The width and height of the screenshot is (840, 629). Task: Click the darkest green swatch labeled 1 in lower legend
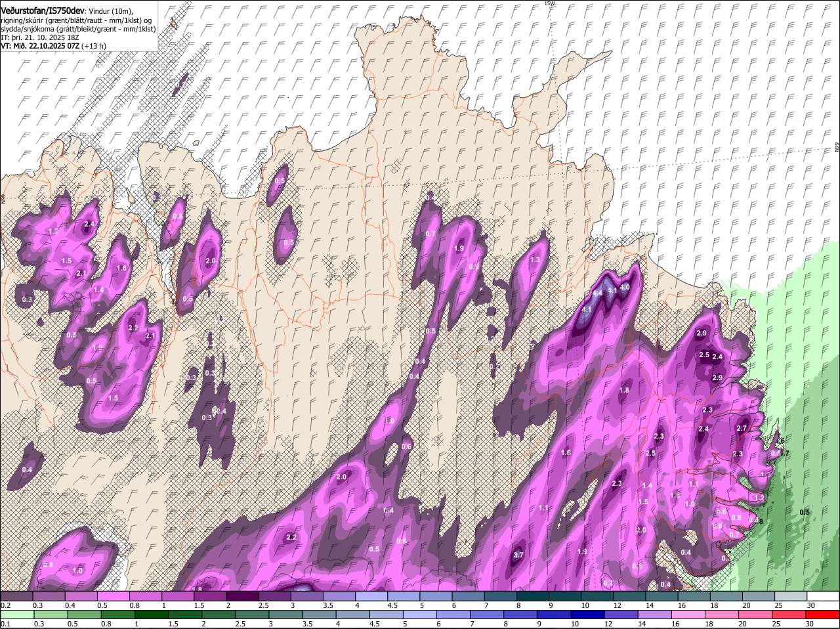[150, 615]
